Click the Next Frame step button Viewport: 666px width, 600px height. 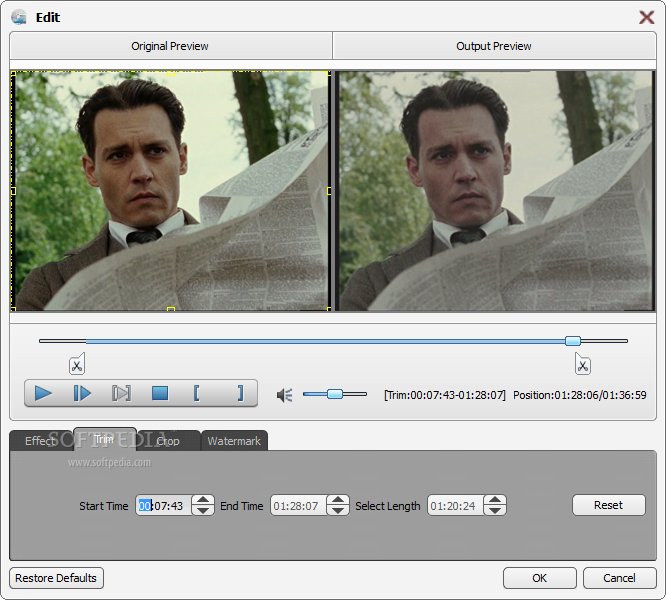[x=82, y=393]
